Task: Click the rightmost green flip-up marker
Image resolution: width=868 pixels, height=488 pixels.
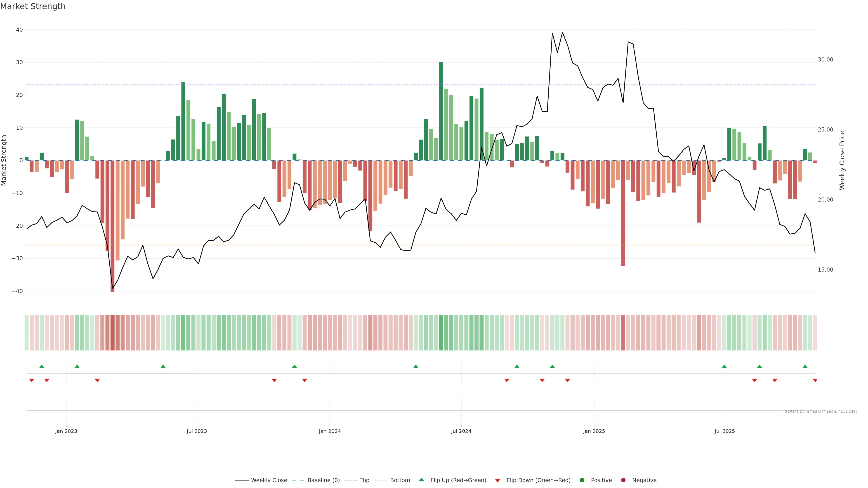Action: pyautogui.click(x=805, y=366)
